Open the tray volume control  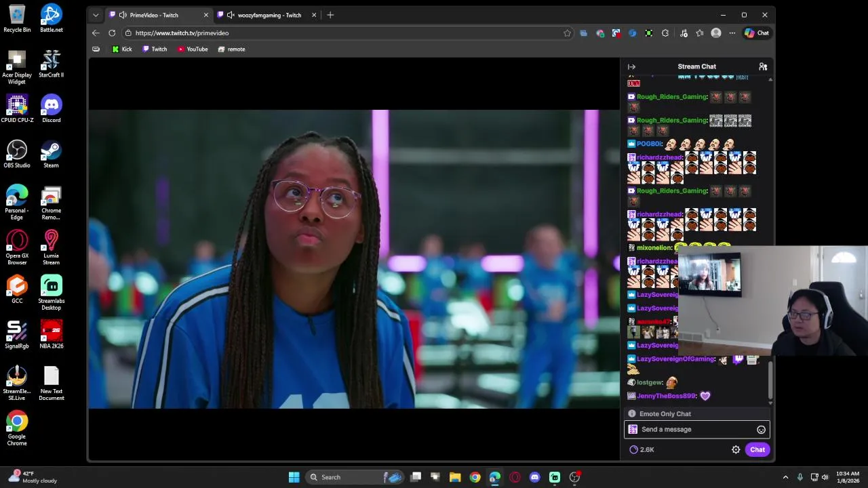[825, 477]
